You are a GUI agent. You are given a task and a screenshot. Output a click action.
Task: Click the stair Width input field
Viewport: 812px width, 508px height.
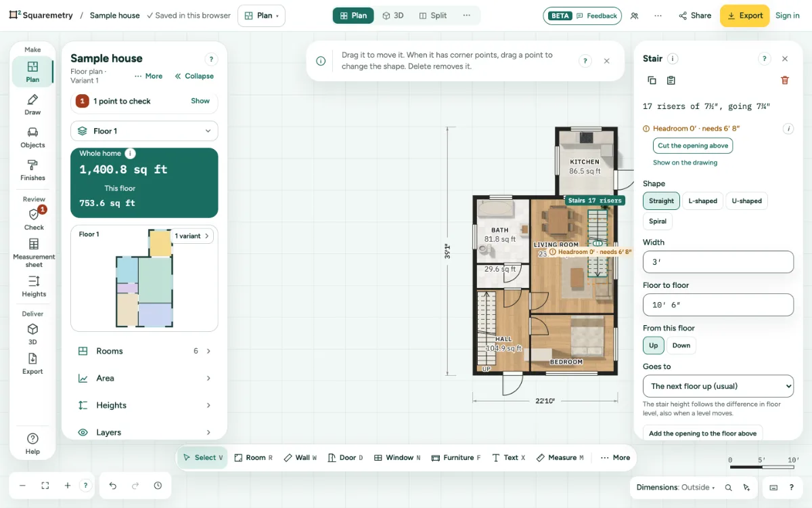(718, 262)
